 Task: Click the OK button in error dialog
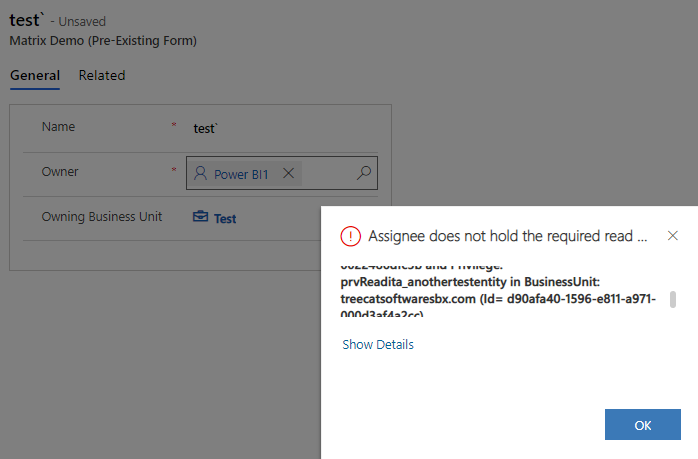click(x=642, y=425)
